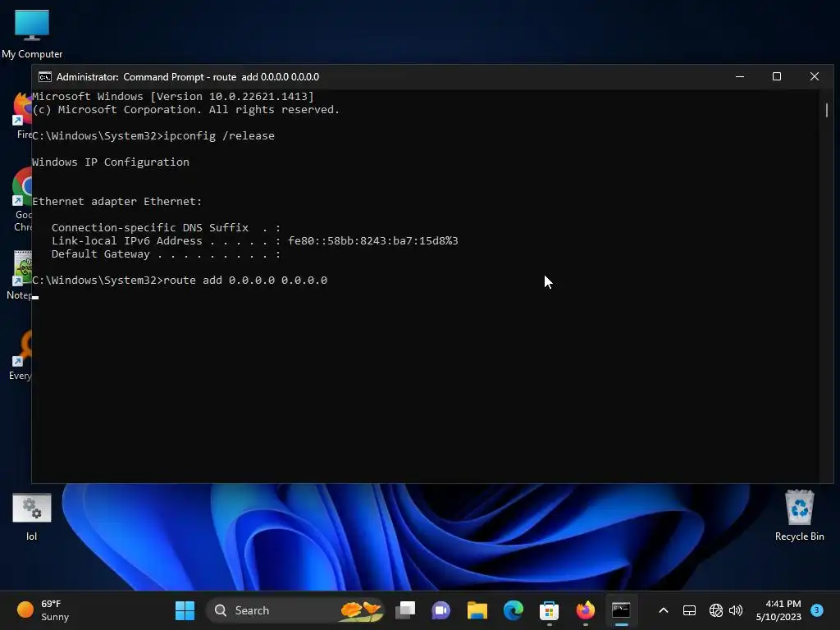840x630 pixels.
Task: Open Microsoft Store from the taskbar
Action: point(549,610)
